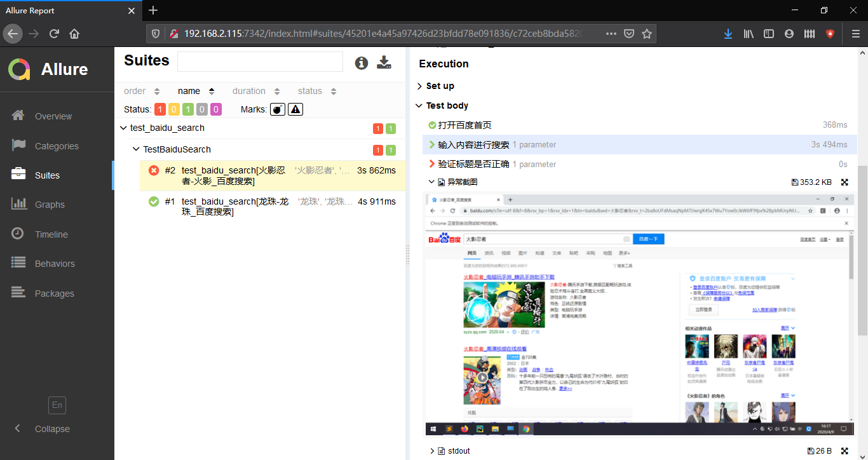
Task: Open the Packages tab in sidebar
Action: 54,294
